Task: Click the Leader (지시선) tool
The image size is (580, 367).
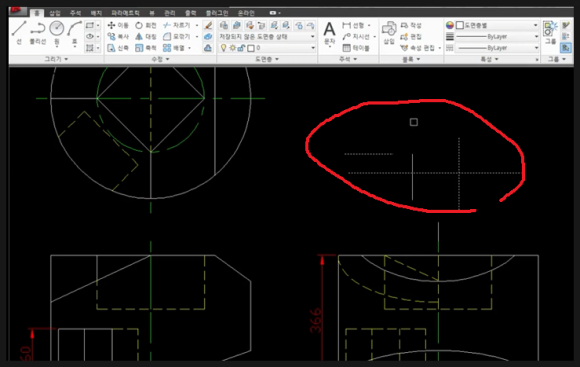Action: pyautogui.click(x=356, y=37)
